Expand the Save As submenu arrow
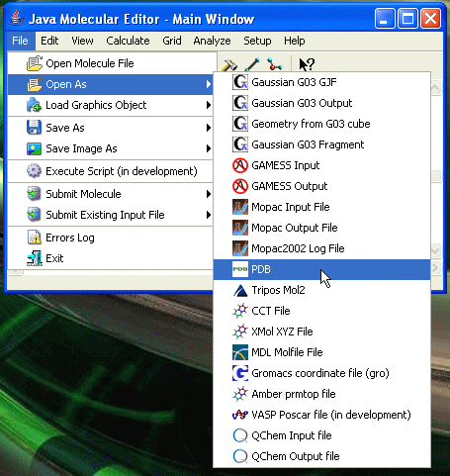The height and width of the screenshot is (476, 450). [x=209, y=128]
